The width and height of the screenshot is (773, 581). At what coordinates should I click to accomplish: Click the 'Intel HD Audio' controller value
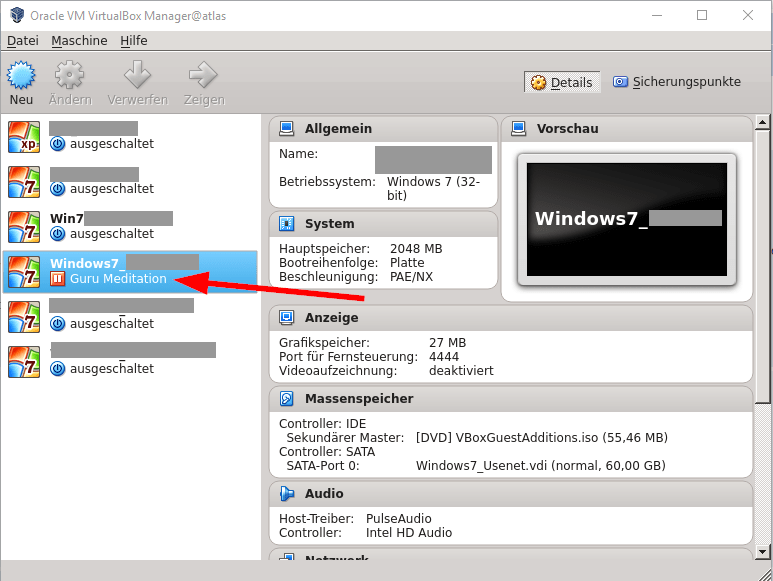click(x=409, y=533)
